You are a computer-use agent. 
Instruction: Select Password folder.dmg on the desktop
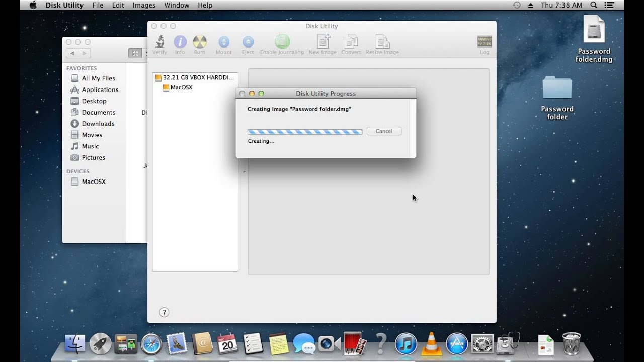[x=594, y=39]
